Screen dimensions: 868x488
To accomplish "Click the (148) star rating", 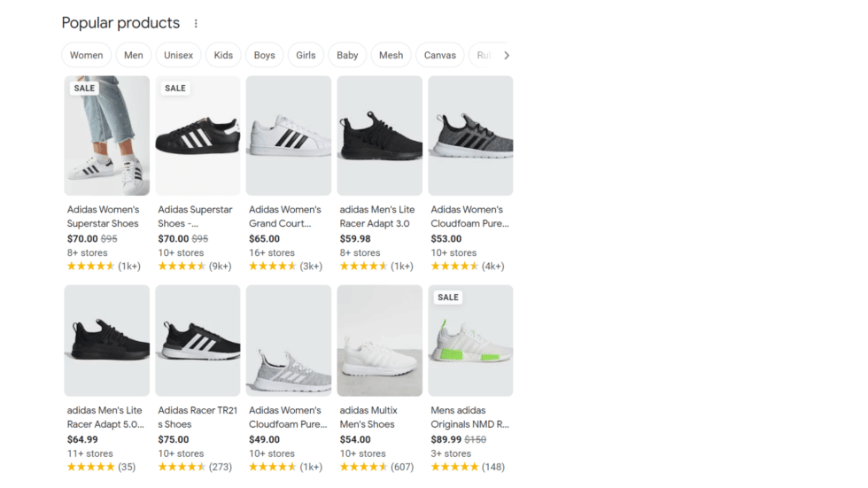I will click(x=468, y=467).
